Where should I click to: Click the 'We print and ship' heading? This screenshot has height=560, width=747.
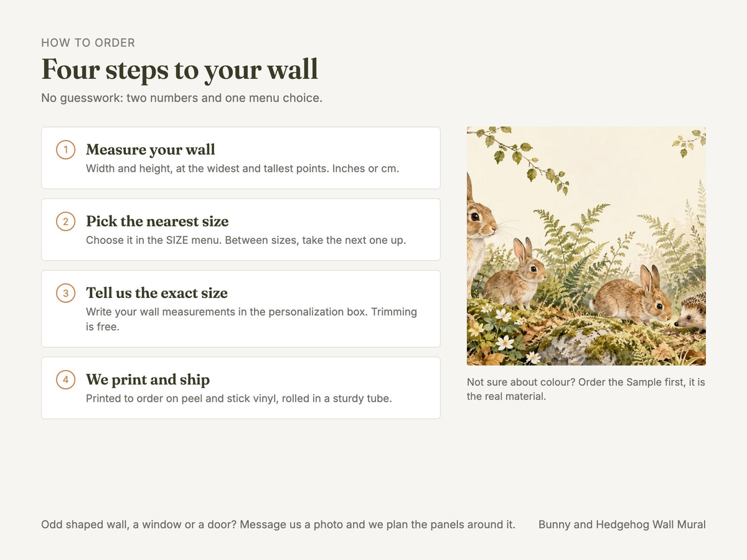148,380
